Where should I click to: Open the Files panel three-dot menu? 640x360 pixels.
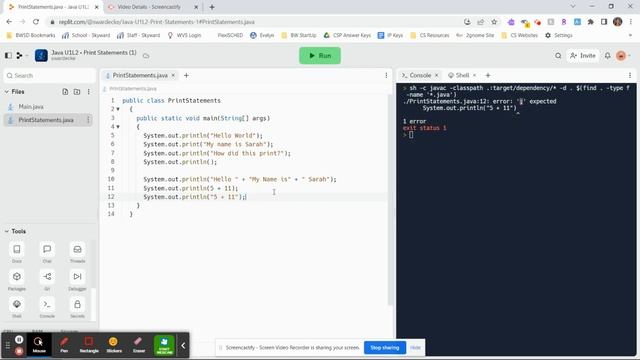pyautogui.click(x=89, y=92)
